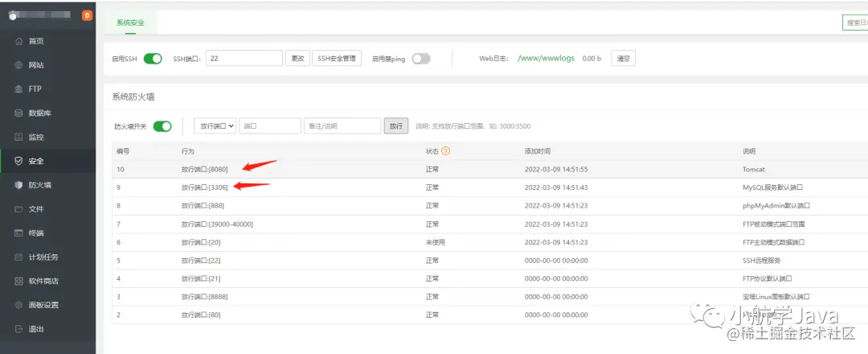The width and height of the screenshot is (868, 354).
Task: Select row 放行端口:[8080]
Action: click(x=489, y=170)
